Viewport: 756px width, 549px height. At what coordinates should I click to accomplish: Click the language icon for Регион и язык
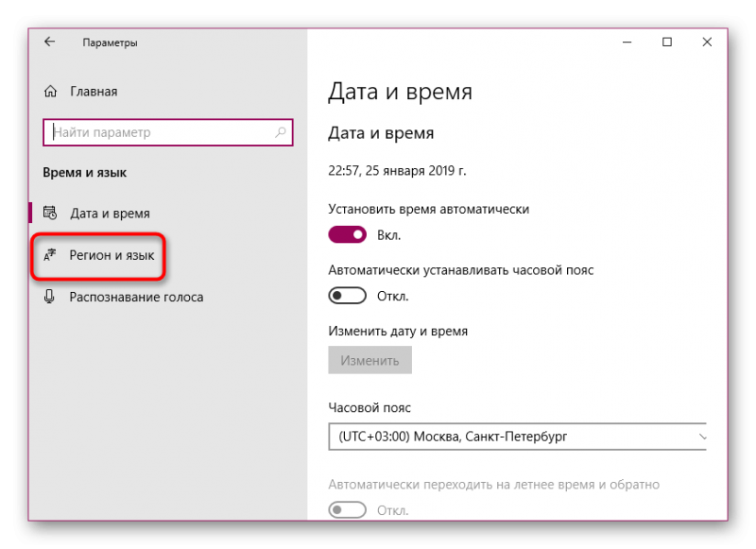[50, 255]
